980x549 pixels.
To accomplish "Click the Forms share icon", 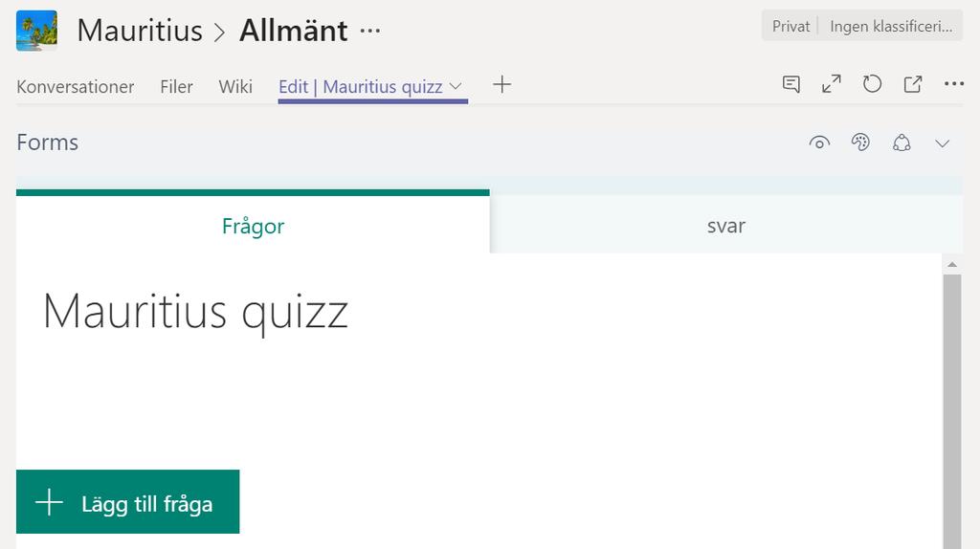I will (902, 143).
